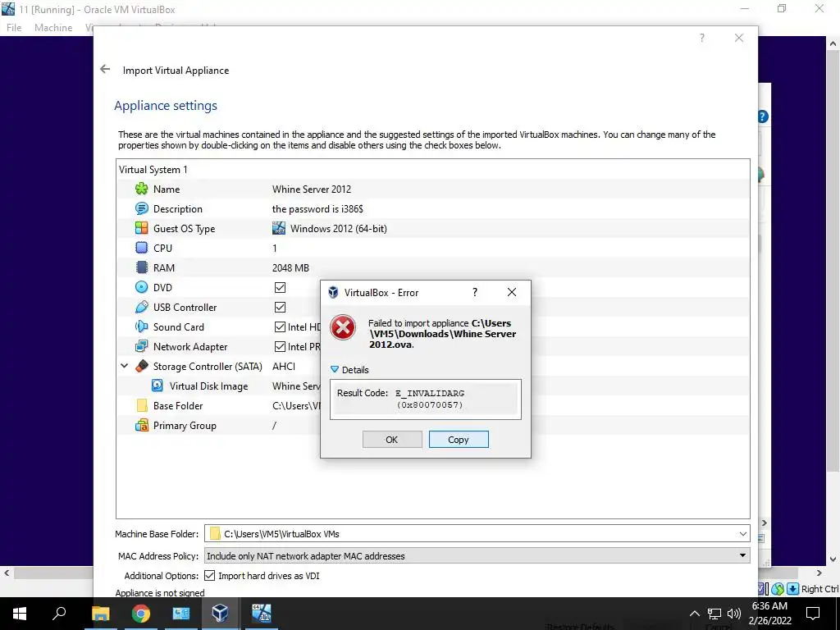Click the Description speech bubble icon

click(141, 209)
